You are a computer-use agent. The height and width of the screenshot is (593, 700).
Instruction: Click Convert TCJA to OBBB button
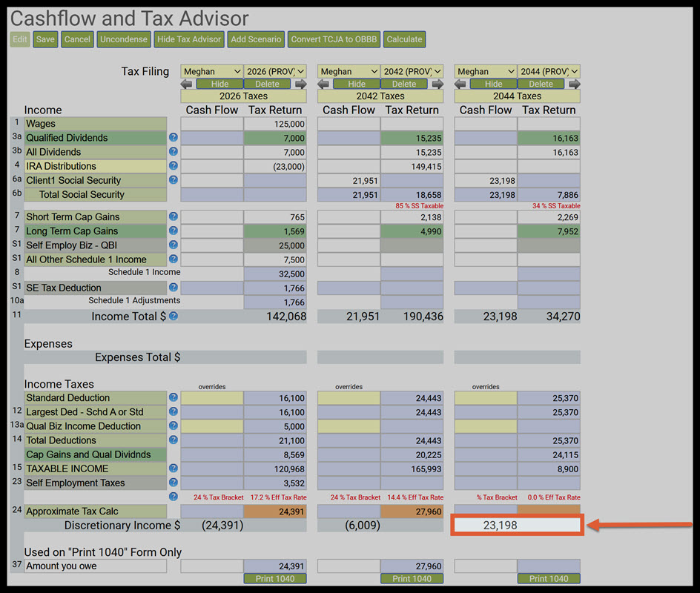point(334,39)
